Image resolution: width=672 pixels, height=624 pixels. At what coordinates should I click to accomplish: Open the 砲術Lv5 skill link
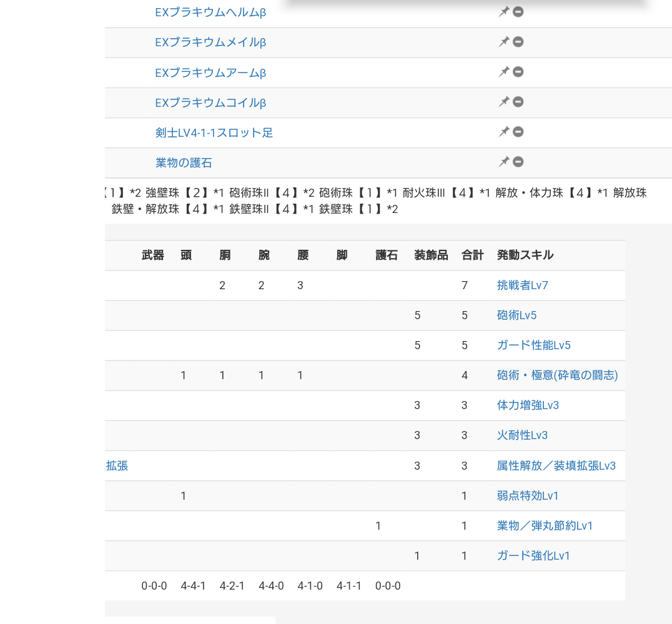click(516, 315)
